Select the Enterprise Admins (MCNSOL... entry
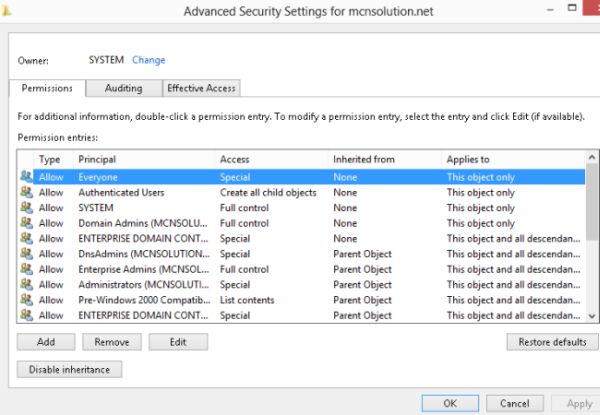600x415 pixels. [x=302, y=269]
